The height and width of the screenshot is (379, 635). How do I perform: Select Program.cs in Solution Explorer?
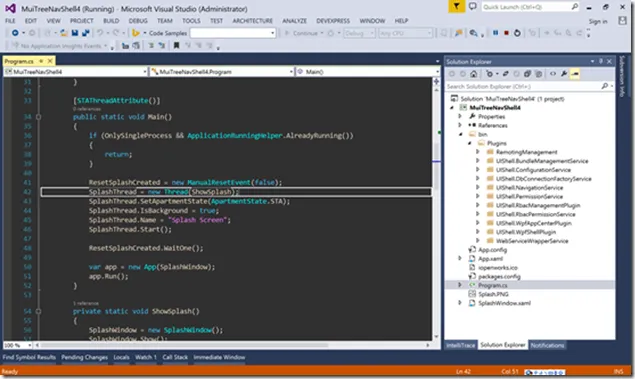click(492, 285)
